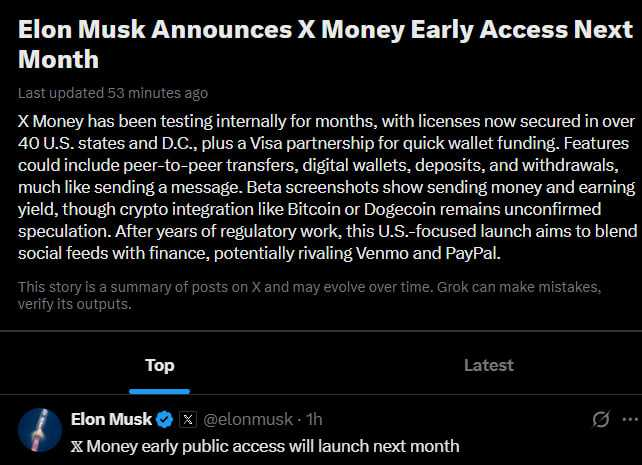Click 'verify its outputs' in the disclaimer
Screen dimensions: 642x465
click(75, 304)
